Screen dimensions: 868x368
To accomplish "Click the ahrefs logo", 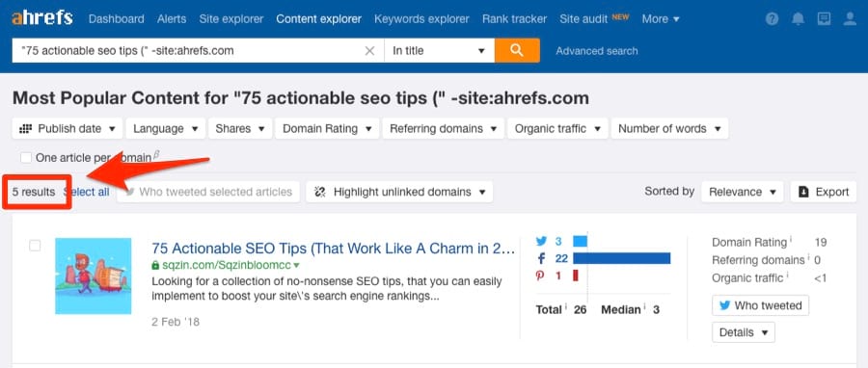I will coord(42,18).
